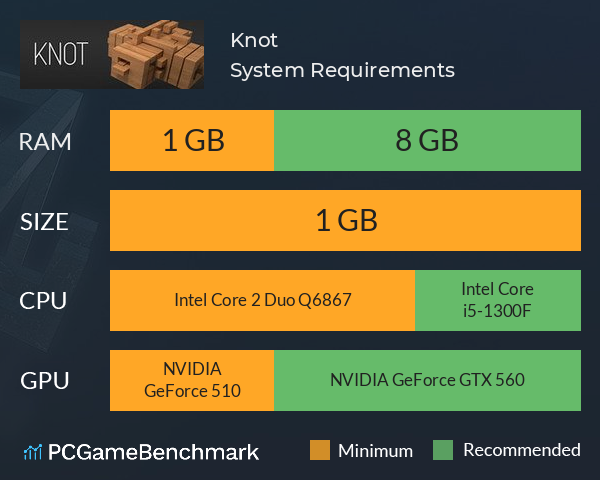Click the PCGameBenchmark chart logo icon
The image size is (600, 480).
(x=33, y=452)
